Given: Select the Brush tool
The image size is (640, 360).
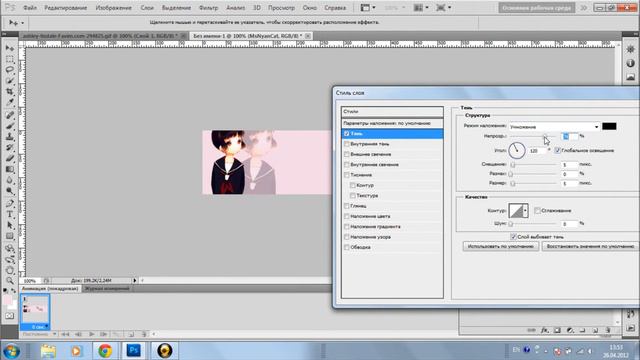Looking at the screenshot, I should [x=10, y=126].
